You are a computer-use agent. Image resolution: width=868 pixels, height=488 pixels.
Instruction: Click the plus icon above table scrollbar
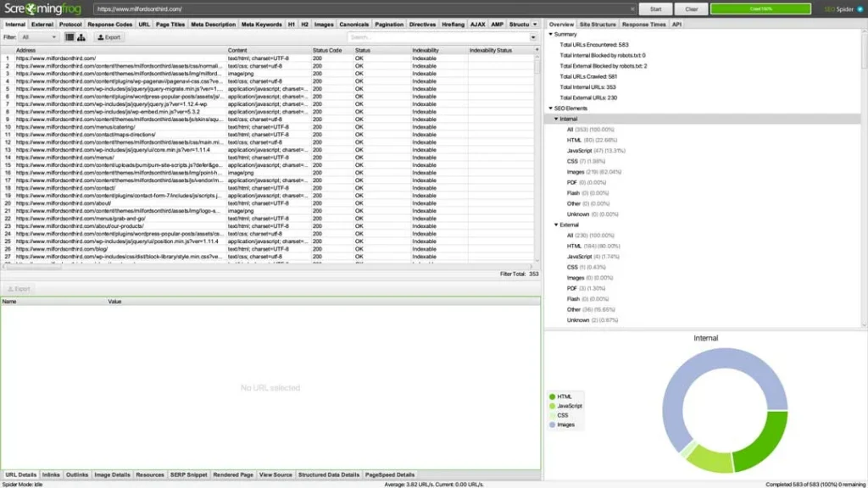click(x=537, y=50)
